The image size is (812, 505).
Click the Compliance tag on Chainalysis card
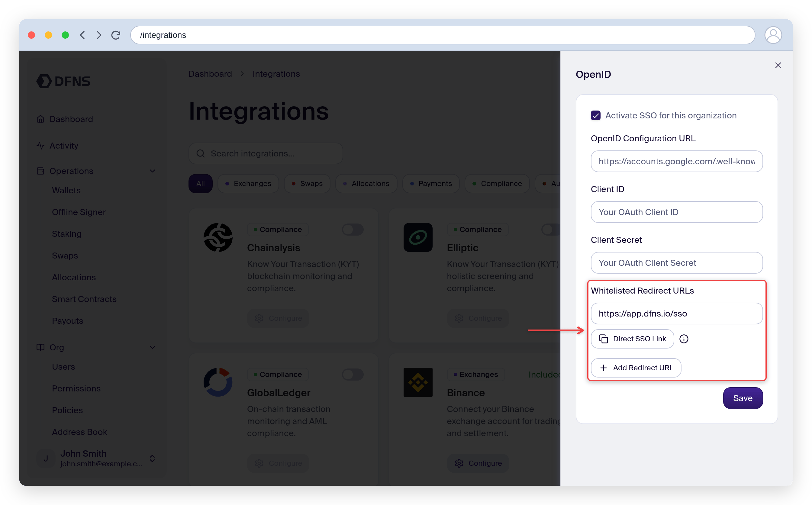(x=278, y=230)
